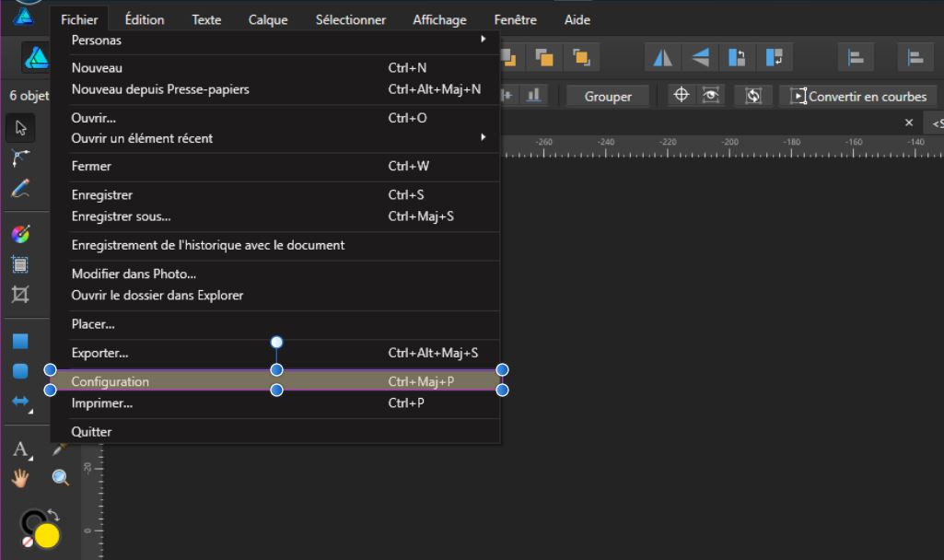Choose Ouvrir le dossier dans Explorer
This screenshot has height=560, width=944.
click(x=277, y=295)
